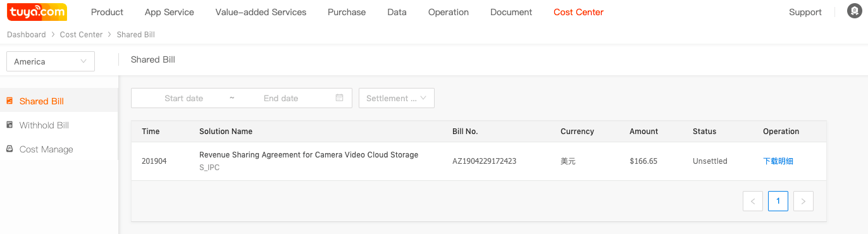Click the S_IPC subtitle text

(x=209, y=168)
